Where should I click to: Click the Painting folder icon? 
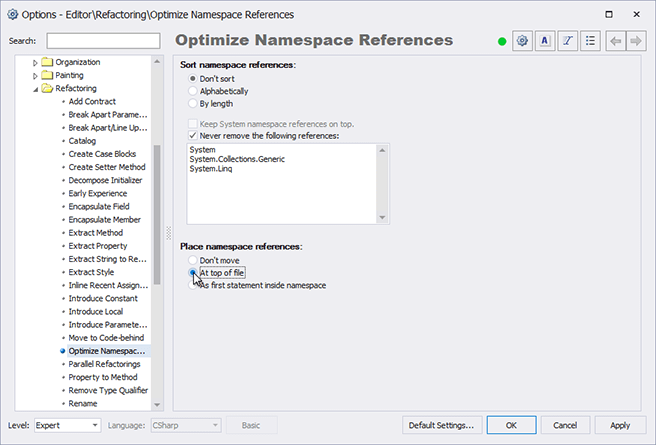pyautogui.click(x=47, y=75)
